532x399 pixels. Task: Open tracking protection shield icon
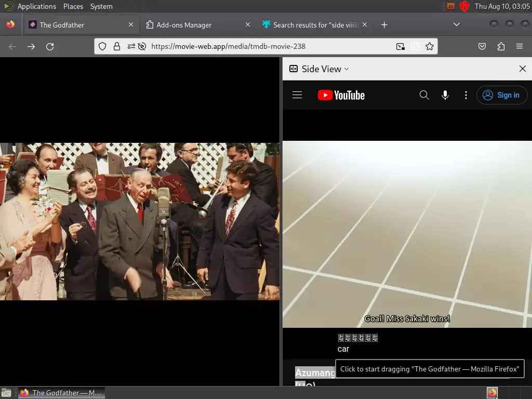(102, 46)
